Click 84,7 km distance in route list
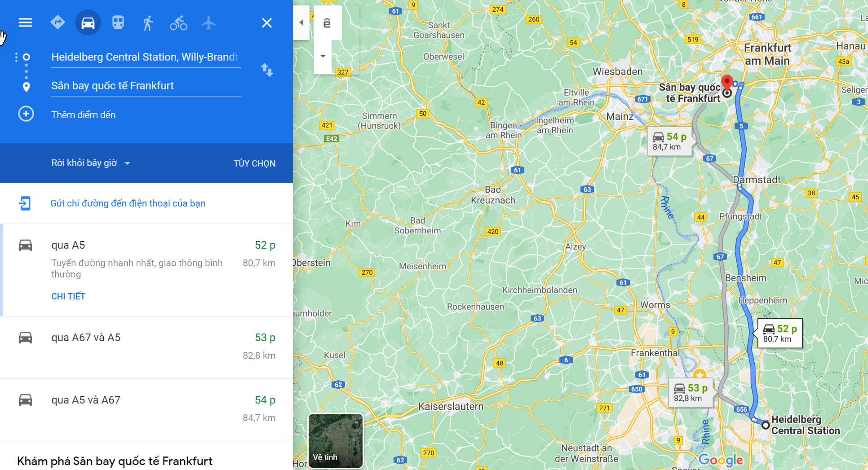 [x=259, y=418]
